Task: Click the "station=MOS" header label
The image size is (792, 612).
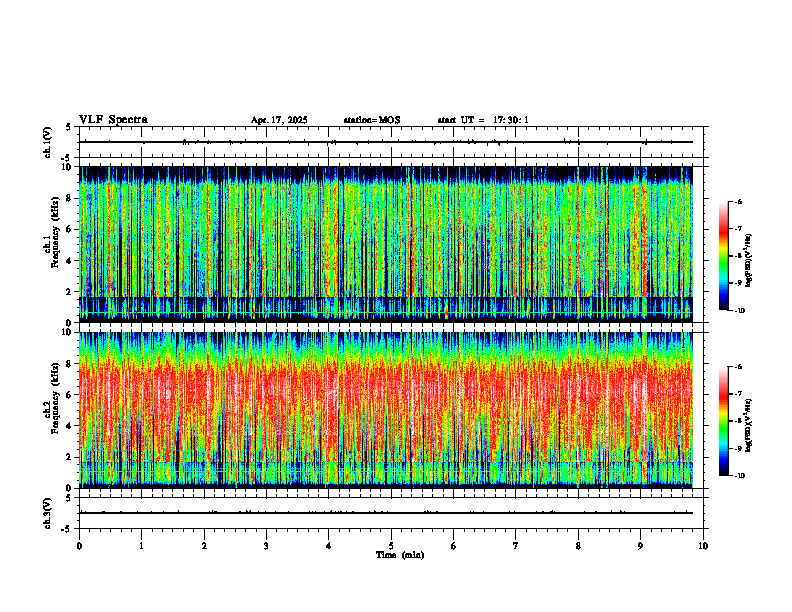Action: 372,120
